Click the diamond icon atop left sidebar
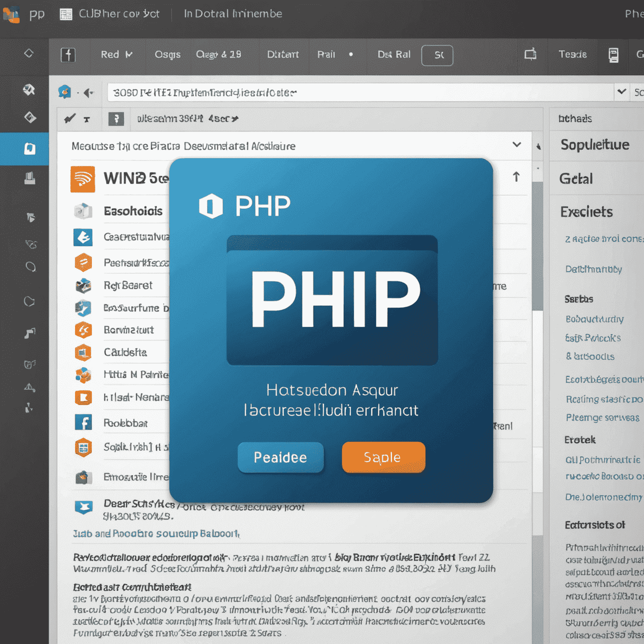Viewport: 644px width, 644px height. (x=29, y=53)
